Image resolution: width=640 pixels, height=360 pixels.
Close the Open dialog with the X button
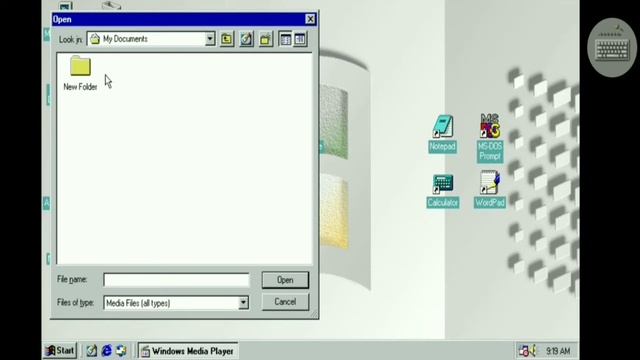310,19
